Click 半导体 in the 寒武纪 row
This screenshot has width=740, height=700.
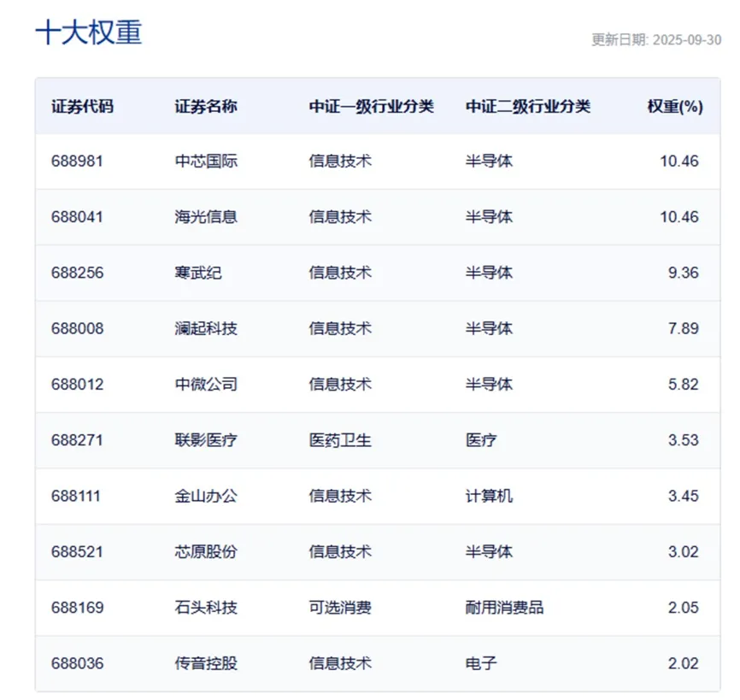pyautogui.click(x=489, y=273)
